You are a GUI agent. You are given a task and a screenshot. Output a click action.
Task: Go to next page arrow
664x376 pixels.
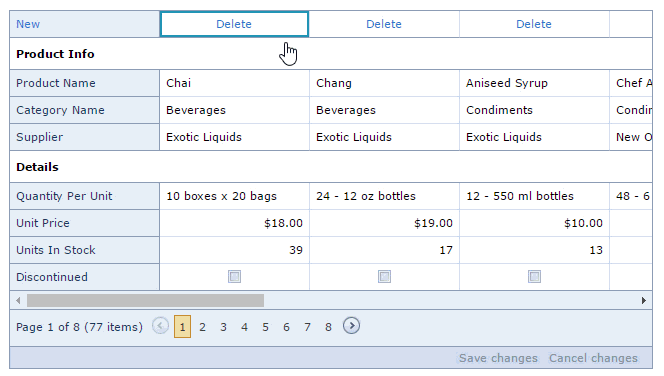click(x=351, y=326)
